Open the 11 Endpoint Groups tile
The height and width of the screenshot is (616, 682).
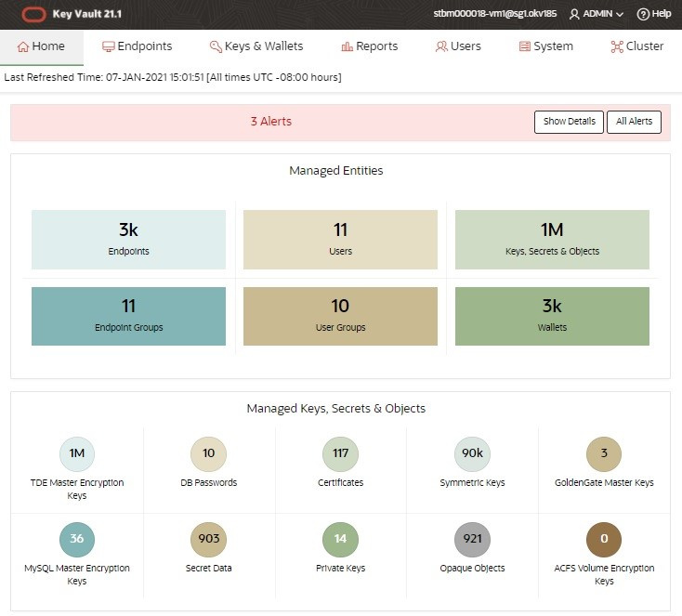[129, 316]
